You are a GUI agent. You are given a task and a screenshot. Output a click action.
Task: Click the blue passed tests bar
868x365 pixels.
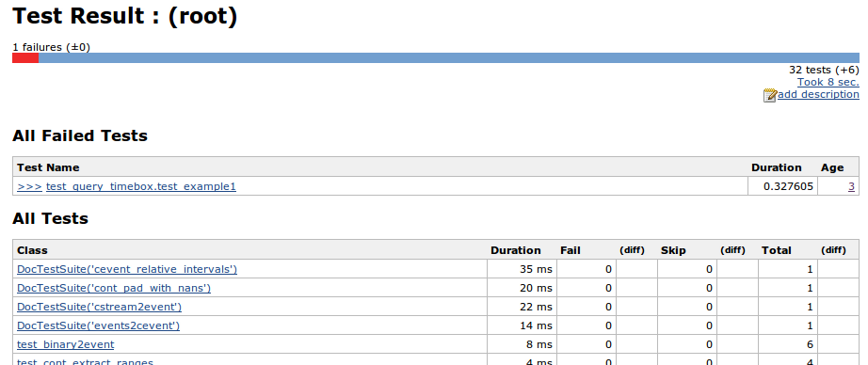pos(449,58)
